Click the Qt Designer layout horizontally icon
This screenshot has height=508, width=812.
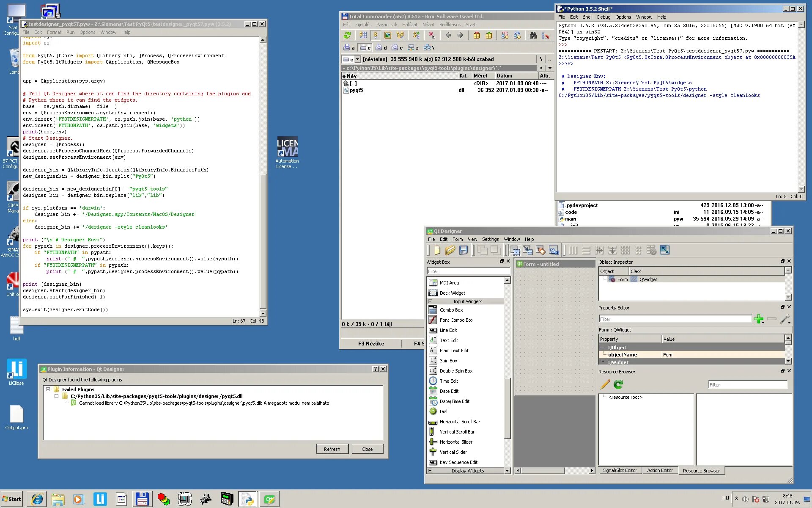pos(573,251)
